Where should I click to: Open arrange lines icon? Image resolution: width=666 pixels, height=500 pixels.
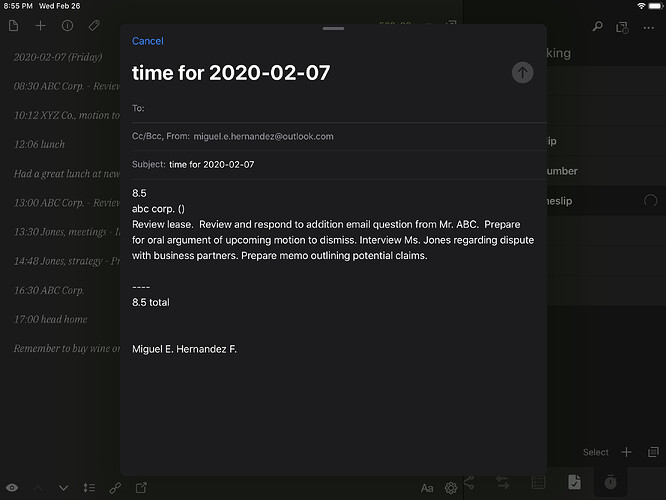[89, 488]
